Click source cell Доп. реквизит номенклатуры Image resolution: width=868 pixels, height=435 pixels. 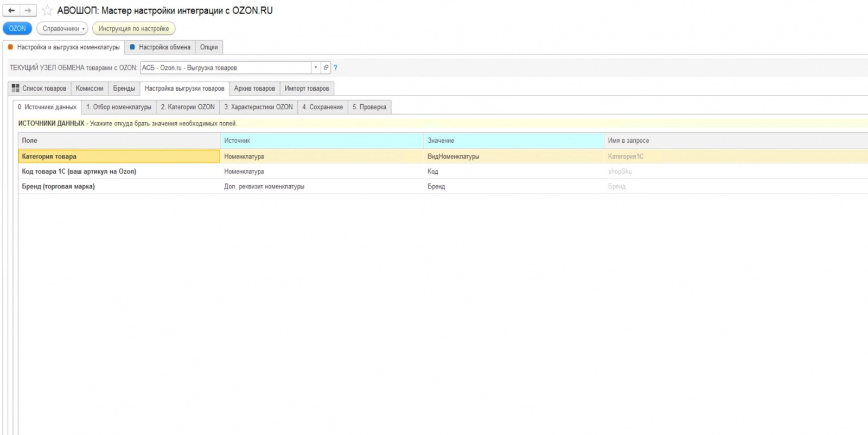click(x=322, y=187)
